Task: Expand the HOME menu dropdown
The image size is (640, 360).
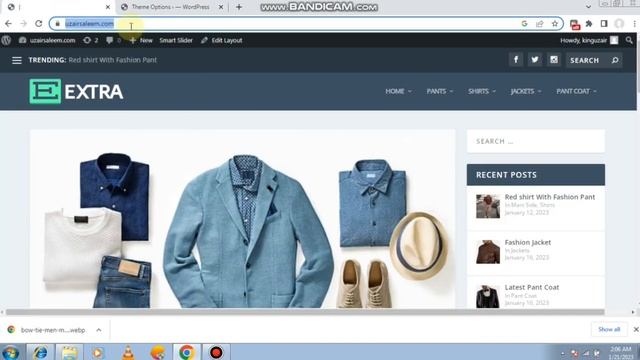Action: [x=398, y=91]
